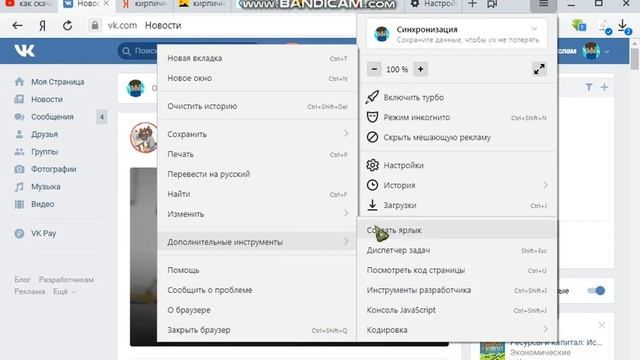Choose Сообщить о проблеме
Screen dimensions: 640x360
pos(257,290)
